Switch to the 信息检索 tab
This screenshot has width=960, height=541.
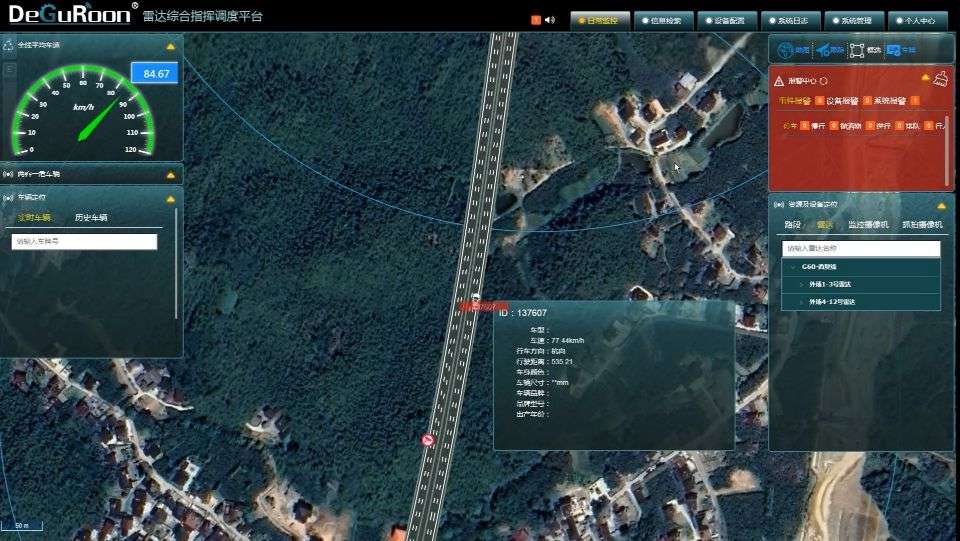pyautogui.click(x=664, y=20)
